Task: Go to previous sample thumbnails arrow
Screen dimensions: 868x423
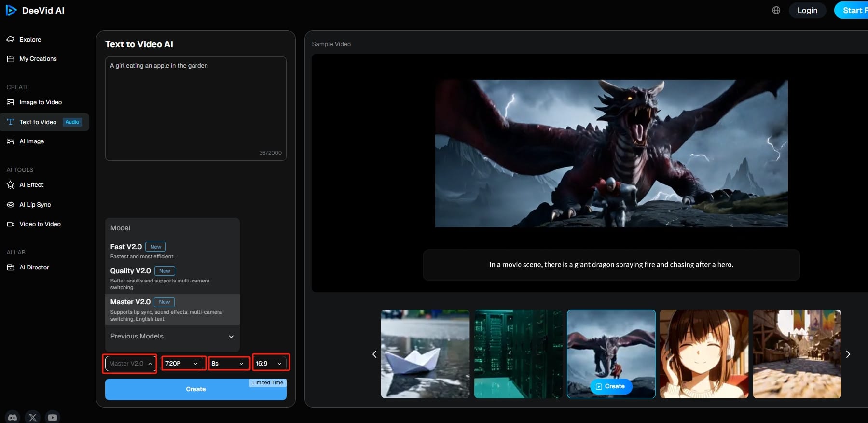Action: coord(374,354)
